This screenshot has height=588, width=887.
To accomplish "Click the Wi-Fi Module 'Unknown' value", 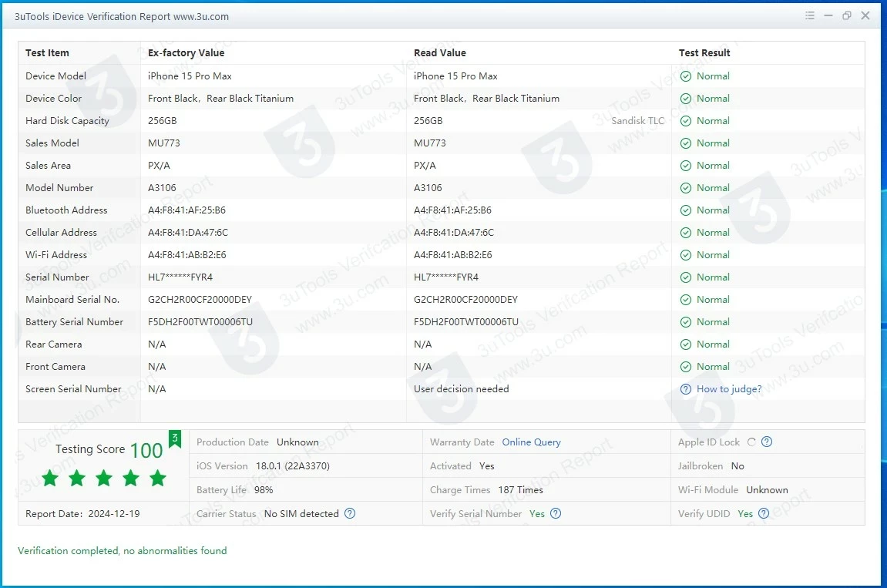I will click(x=767, y=489).
